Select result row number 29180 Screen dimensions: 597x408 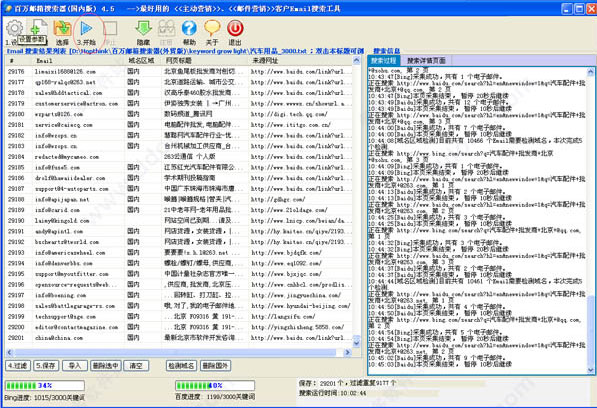point(179,114)
